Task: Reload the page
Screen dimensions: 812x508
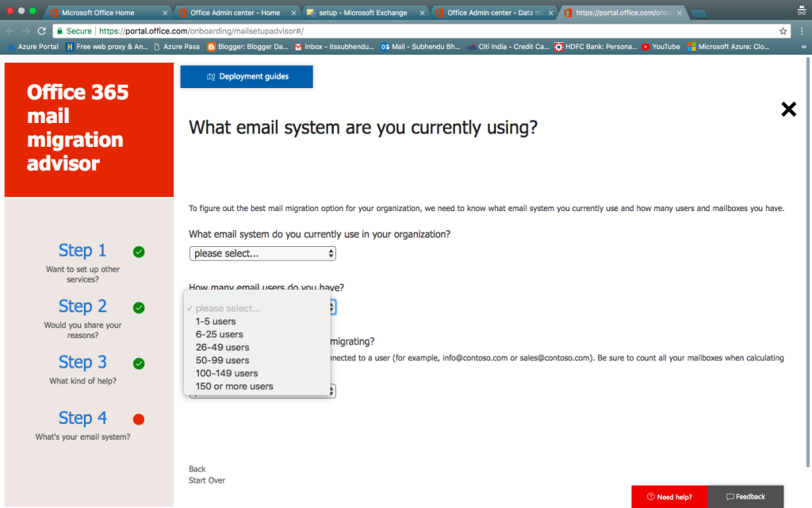Action: point(42,31)
